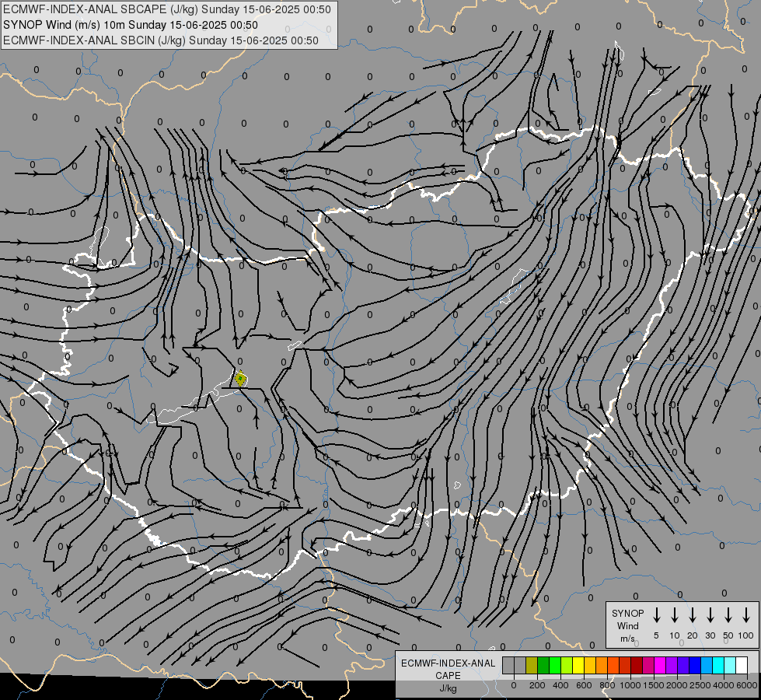Click the 50 m/s wind arrow in legend
Viewport: 761px width, 700px height.
pos(728,615)
